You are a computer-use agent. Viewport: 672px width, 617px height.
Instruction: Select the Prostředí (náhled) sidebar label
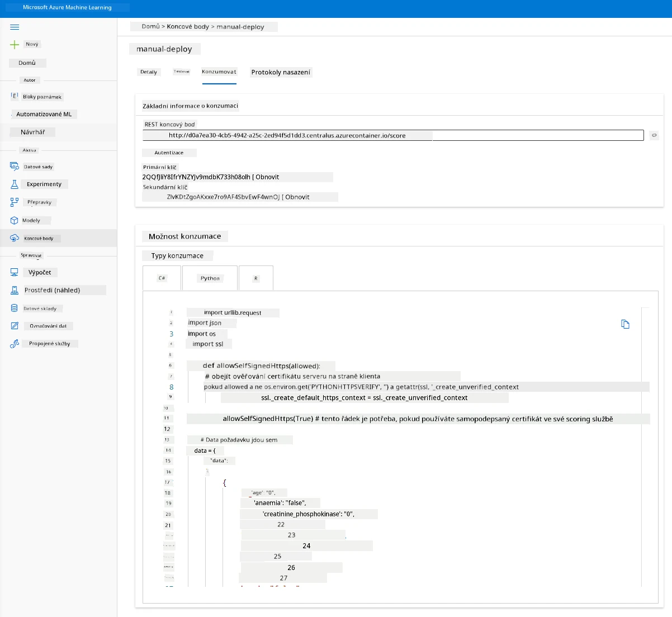pyautogui.click(x=53, y=290)
